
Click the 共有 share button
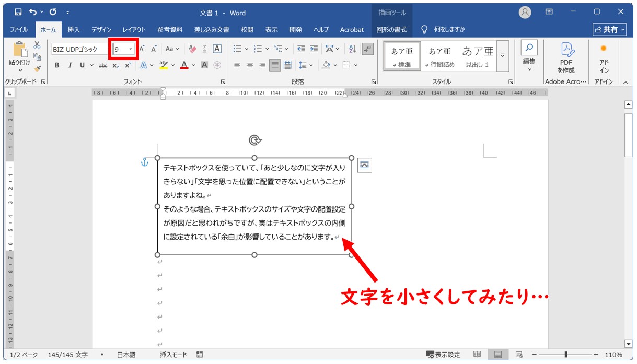point(610,30)
